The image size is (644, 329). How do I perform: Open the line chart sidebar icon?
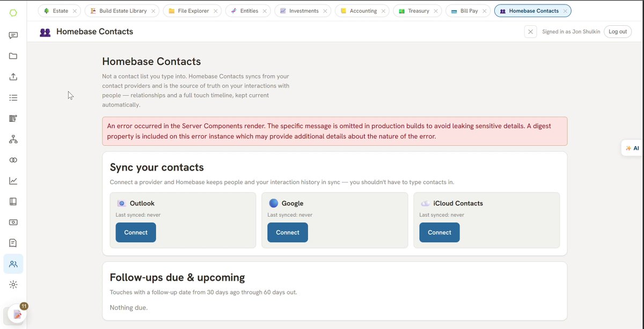tap(13, 181)
